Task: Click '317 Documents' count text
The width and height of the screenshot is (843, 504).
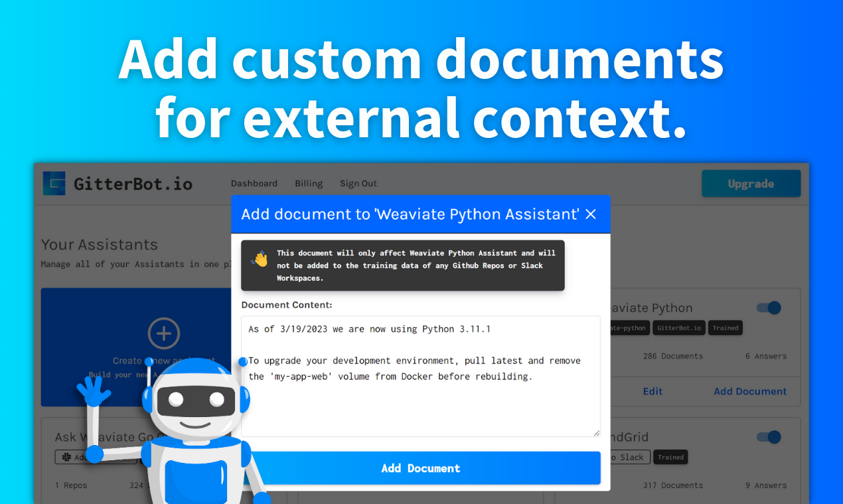Action: click(x=672, y=485)
